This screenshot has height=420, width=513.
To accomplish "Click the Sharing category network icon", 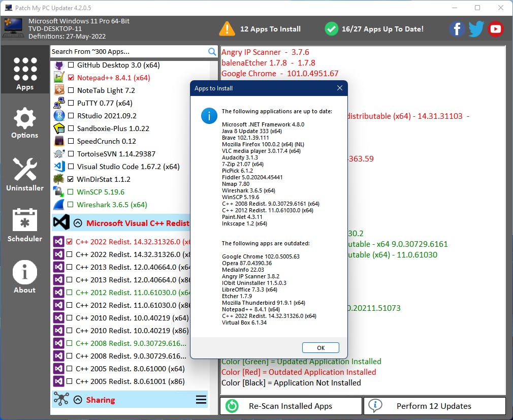I will coord(61,399).
